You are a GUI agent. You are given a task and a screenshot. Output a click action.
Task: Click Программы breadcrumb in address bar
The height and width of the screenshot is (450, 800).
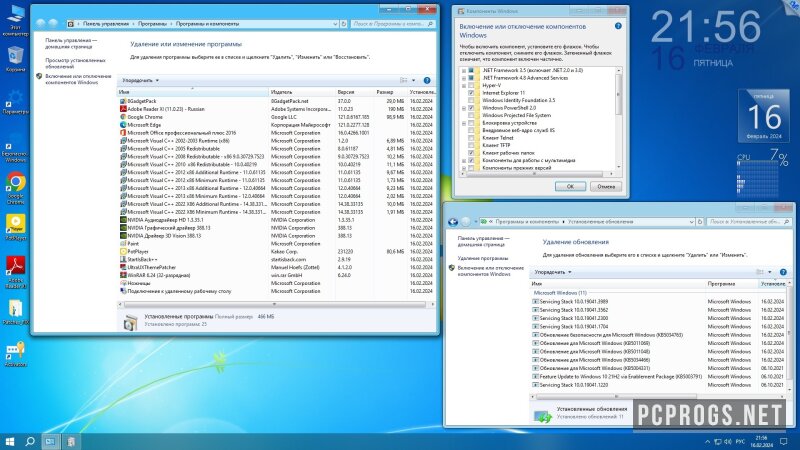[152, 24]
